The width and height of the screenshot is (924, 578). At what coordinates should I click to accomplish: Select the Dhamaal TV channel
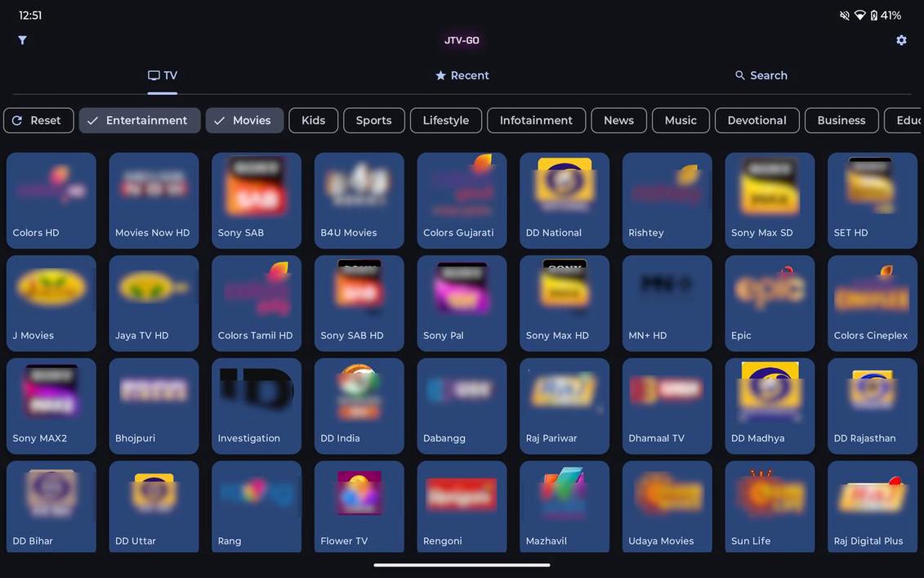tap(667, 405)
